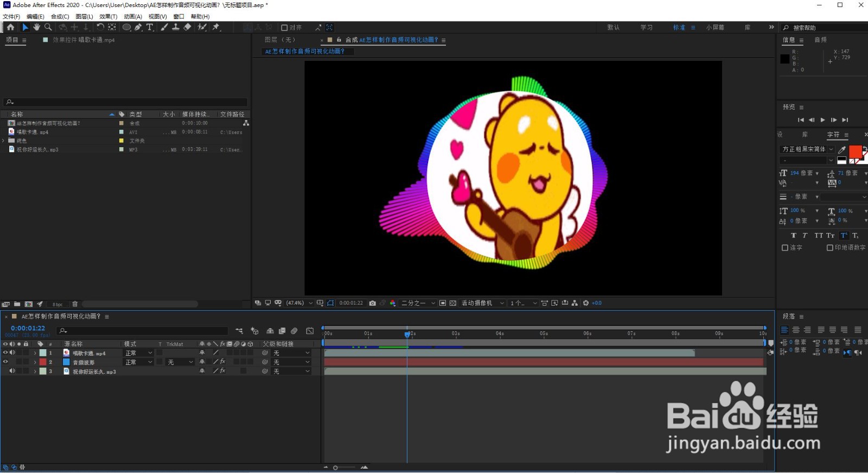Click new folder icon in project panel
868x473 pixels.
click(x=17, y=304)
